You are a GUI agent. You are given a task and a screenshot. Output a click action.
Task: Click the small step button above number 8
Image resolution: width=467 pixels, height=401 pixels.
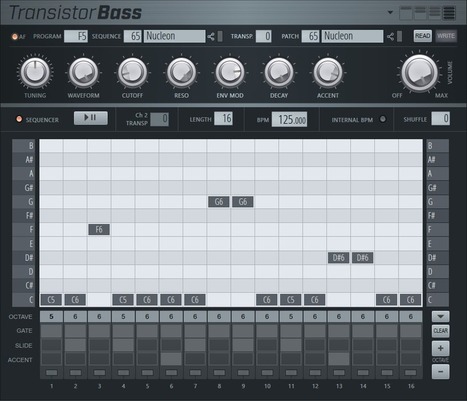(x=219, y=373)
